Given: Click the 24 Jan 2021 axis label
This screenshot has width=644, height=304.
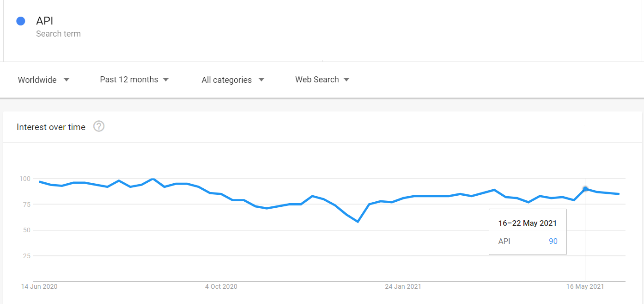Looking at the screenshot, I should point(403,287).
